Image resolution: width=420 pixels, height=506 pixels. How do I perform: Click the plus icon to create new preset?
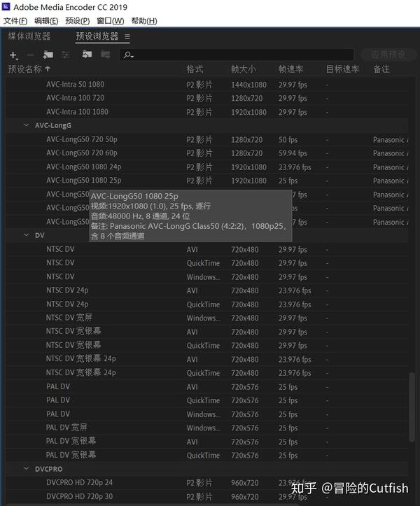coord(13,55)
